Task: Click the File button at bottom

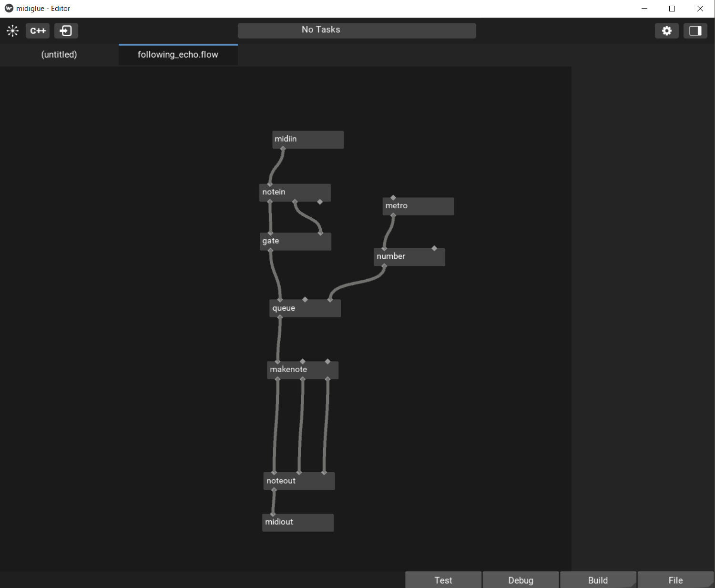Action: [x=675, y=580]
